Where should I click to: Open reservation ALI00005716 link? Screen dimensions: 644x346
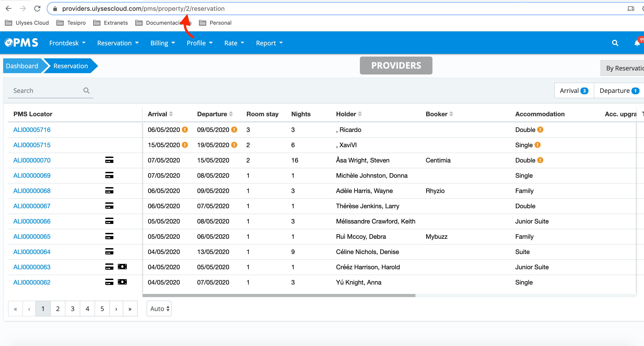click(x=32, y=130)
